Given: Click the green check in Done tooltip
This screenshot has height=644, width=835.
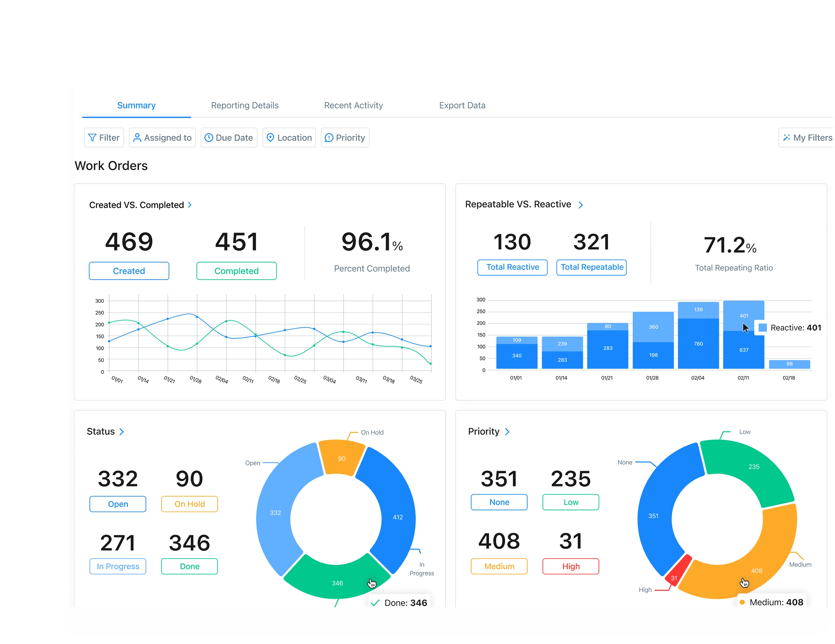Looking at the screenshot, I should click(375, 603).
